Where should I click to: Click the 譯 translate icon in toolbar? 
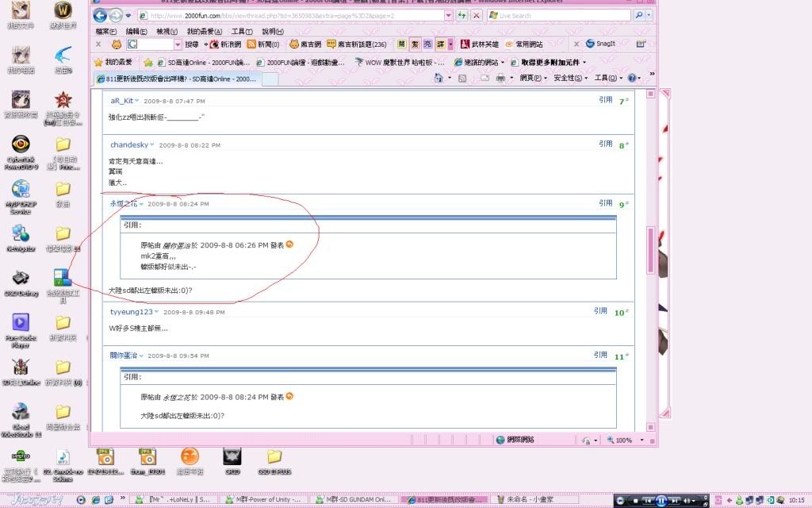[x=441, y=44]
